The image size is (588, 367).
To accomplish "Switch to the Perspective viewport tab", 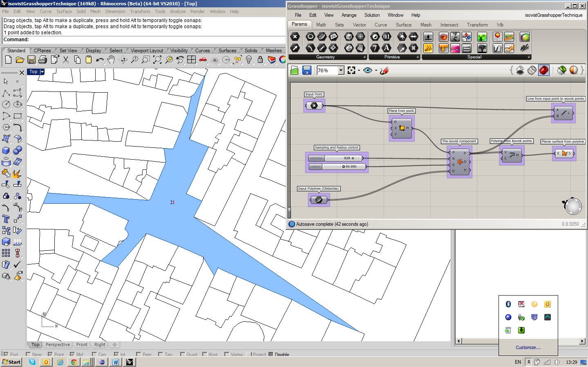I will click(58, 345).
